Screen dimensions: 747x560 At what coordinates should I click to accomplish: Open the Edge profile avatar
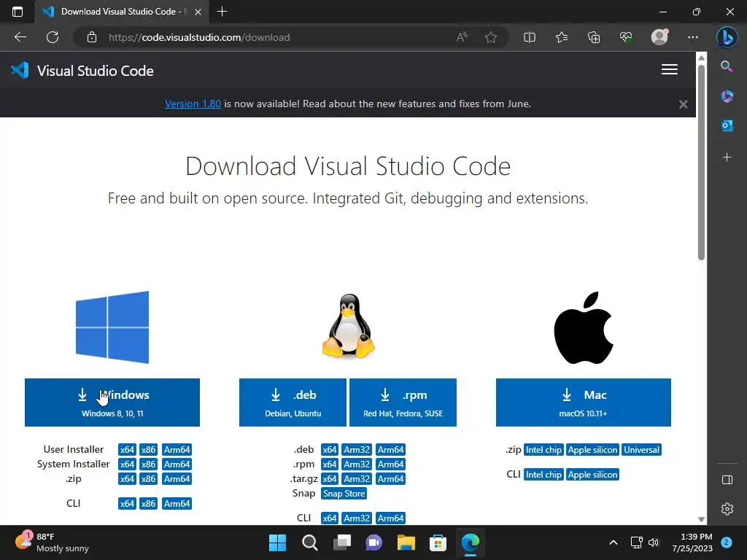pyautogui.click(x=659, y=37)
